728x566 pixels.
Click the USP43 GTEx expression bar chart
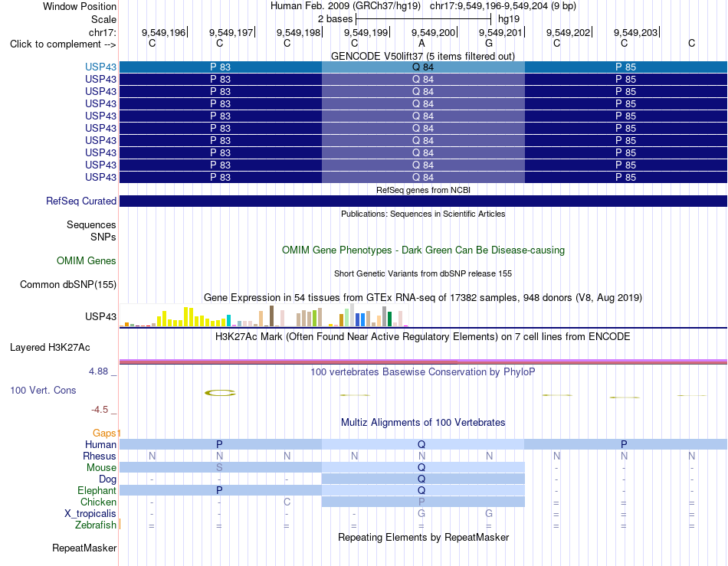point(264,316)
